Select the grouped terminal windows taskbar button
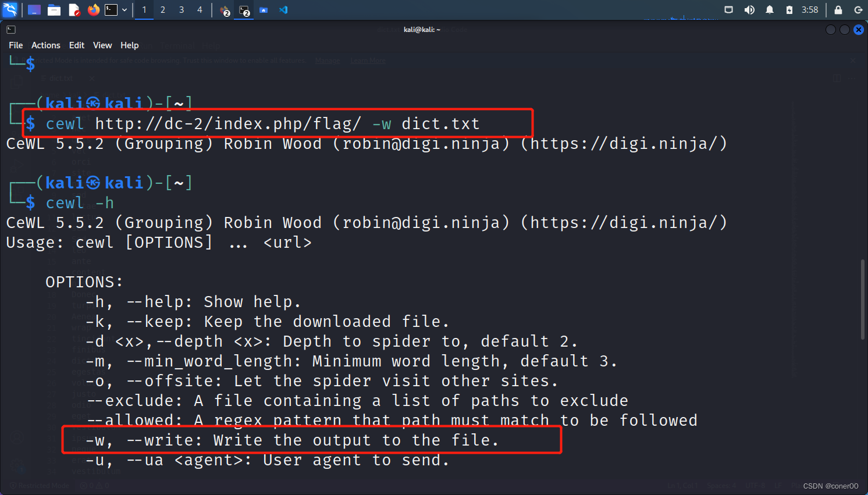 point(244,10)
